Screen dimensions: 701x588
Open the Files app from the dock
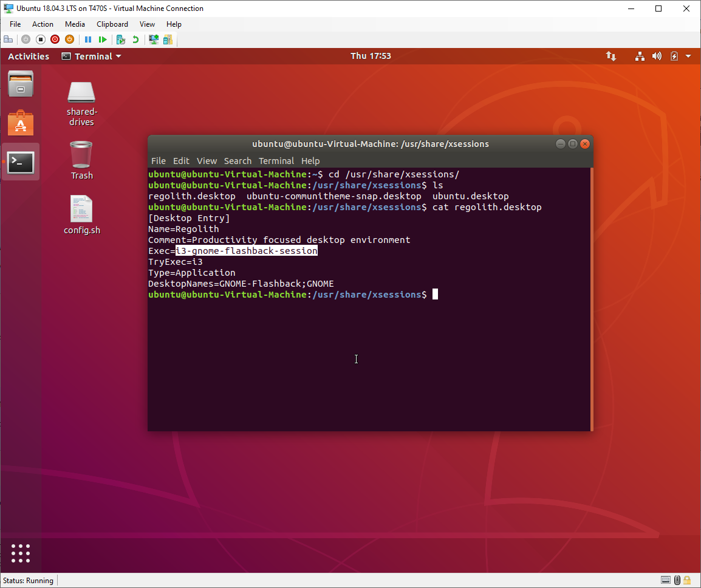[x=20, y=83]
